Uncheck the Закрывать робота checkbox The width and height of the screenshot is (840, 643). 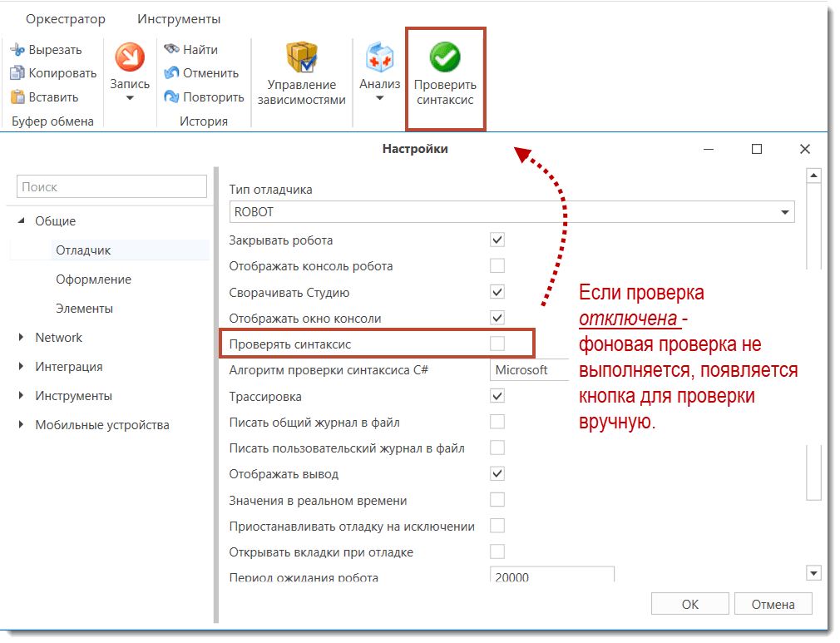497,240
